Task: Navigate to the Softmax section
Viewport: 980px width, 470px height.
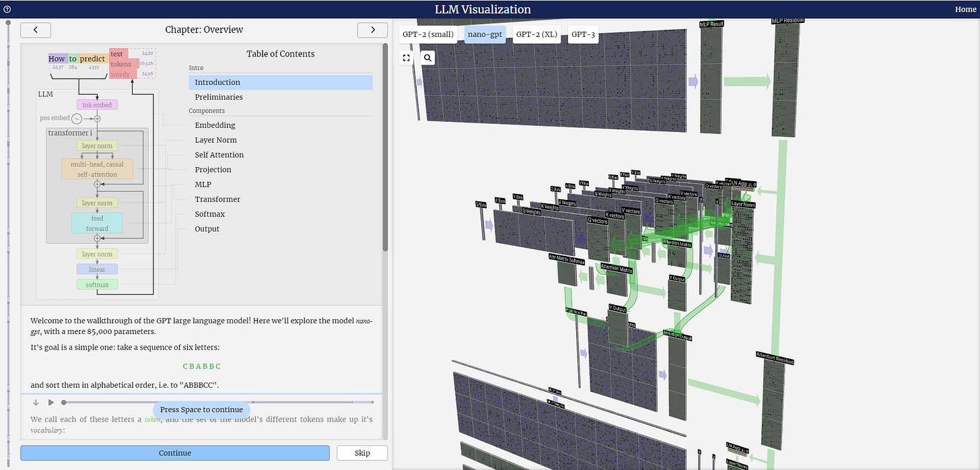Action: point(210,214)
